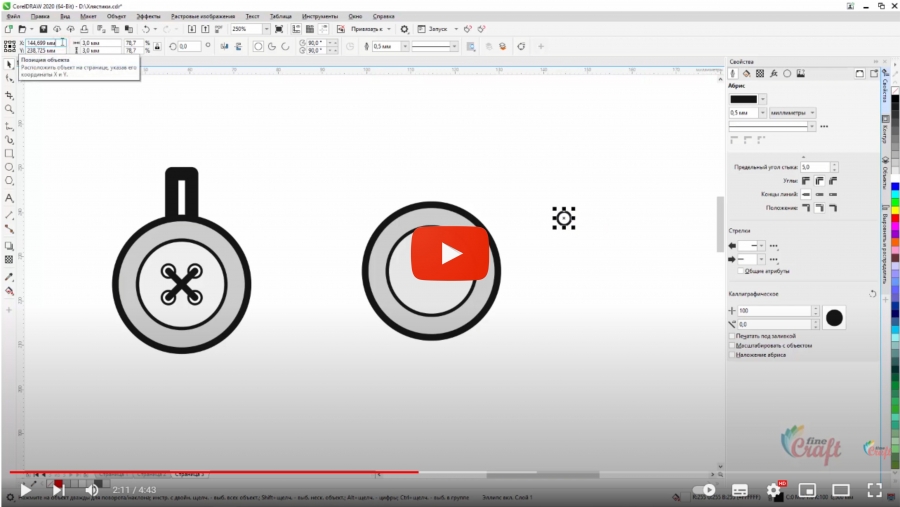Click the Mirror horizontally icon

click(224, 47)
